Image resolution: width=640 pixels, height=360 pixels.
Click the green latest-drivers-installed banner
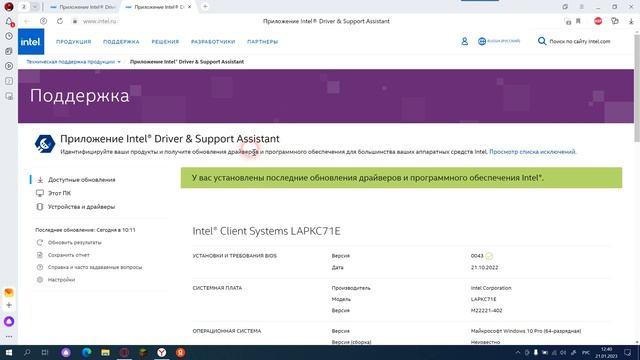point(401,178)
